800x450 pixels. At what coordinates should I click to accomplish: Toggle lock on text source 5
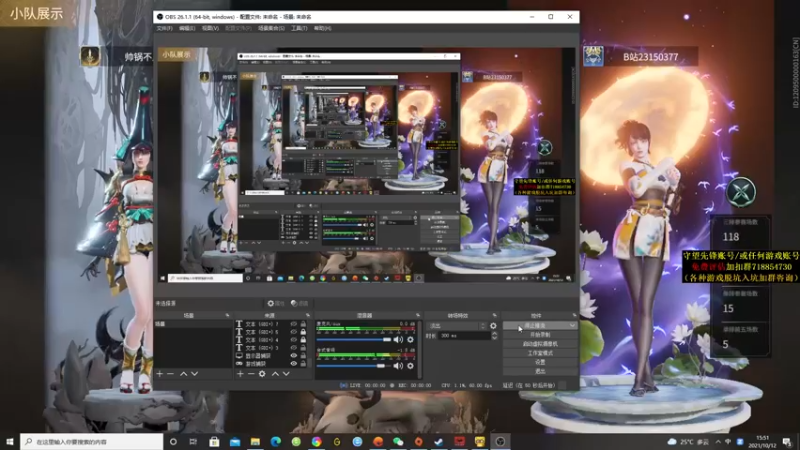303,332
